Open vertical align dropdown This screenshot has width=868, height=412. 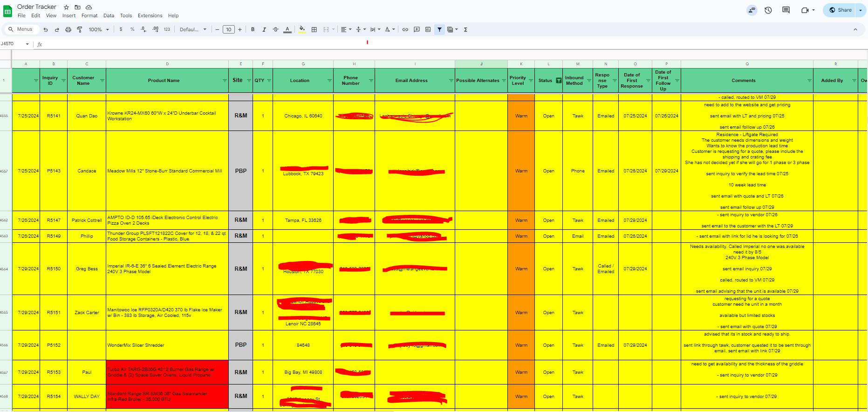click(x=361, y=29)
